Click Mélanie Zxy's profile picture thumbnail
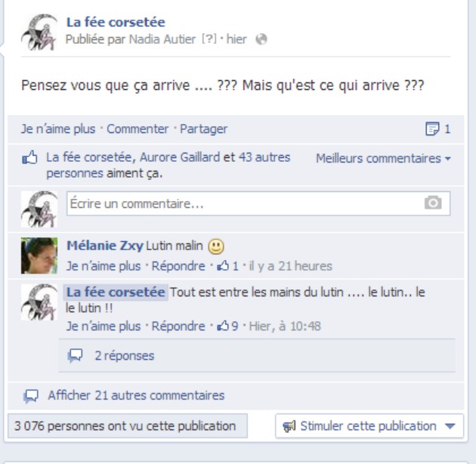 [39, 255]
